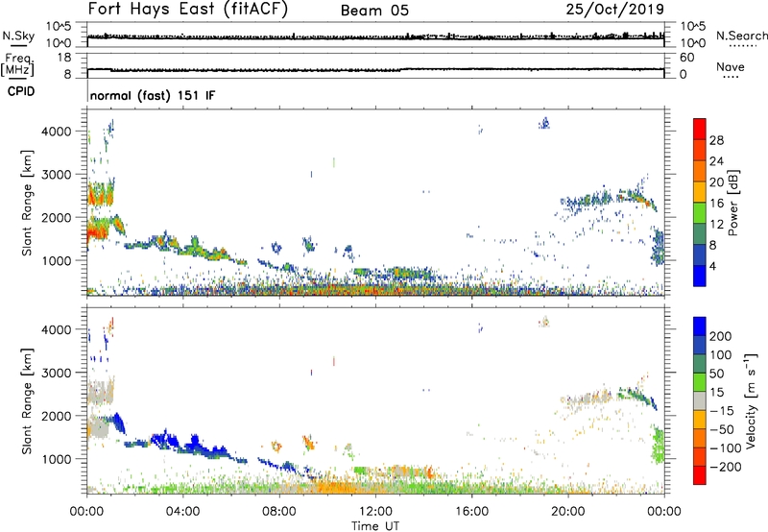The height and width of the screenshot is (532, 768).
Task: Click the 'Power [dB]' colorbar title
Action: pyautogui.click(x=733, y=203)
